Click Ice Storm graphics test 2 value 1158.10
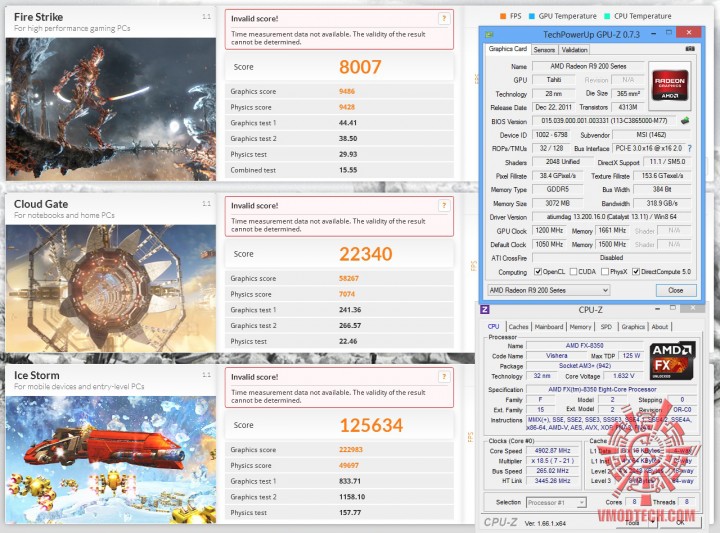Image resolution: width=720 pixels, height=533 pixels. (x=352, y=497)
